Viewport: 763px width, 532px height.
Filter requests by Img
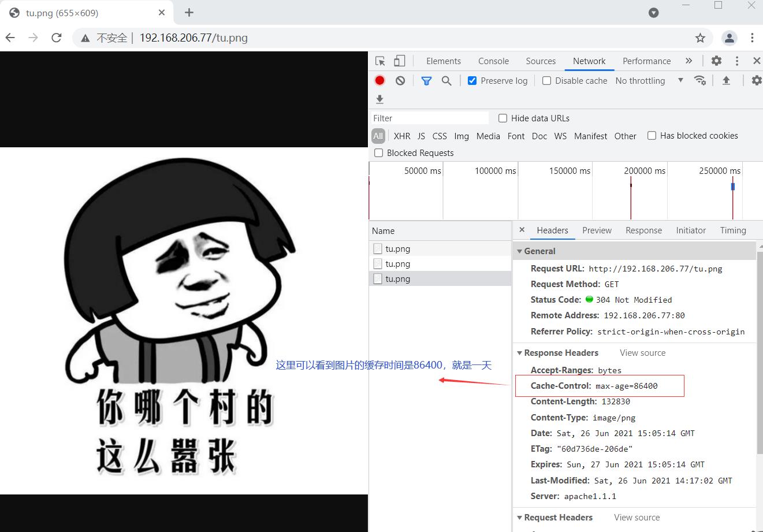point(461,136)
